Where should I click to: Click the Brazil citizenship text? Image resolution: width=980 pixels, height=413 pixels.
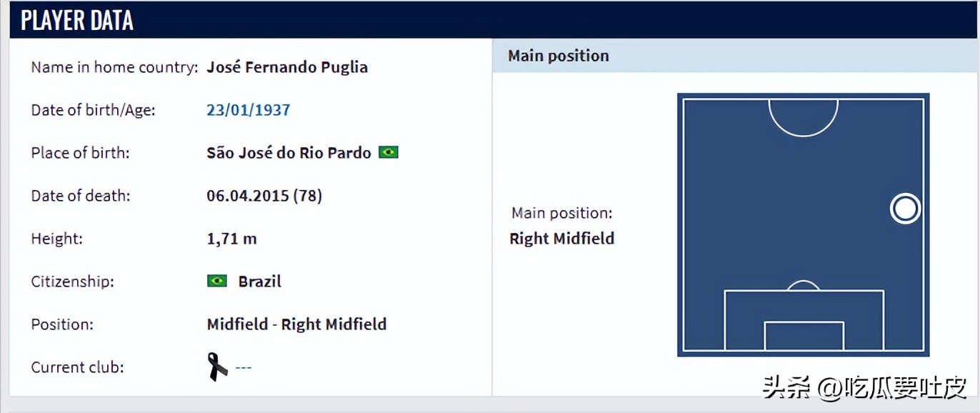click(x=260, y=282)
